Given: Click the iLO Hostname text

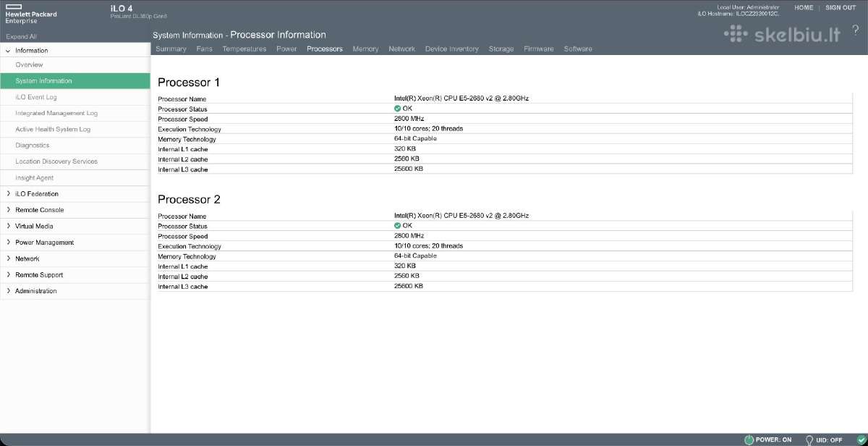Looking at the screenshot, I should coord(739,14).
